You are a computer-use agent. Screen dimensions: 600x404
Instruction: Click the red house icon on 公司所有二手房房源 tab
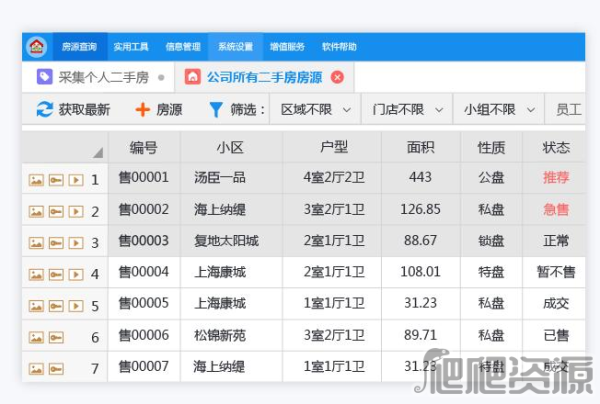(x=193, y=77)
